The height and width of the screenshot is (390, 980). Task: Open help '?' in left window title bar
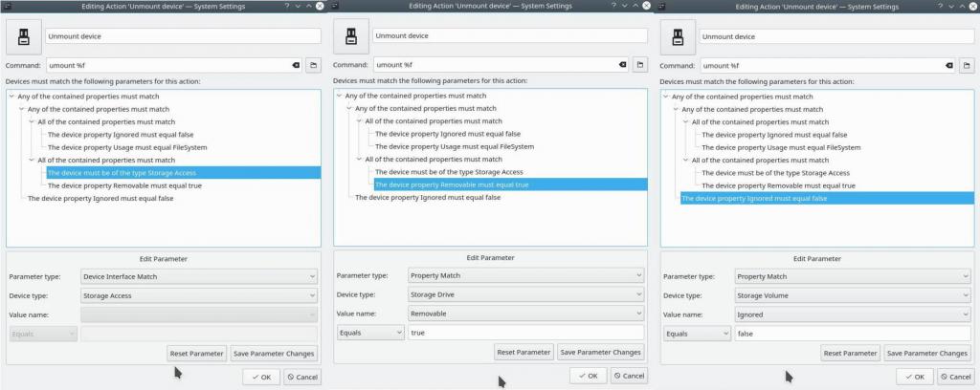coord(287,5)
